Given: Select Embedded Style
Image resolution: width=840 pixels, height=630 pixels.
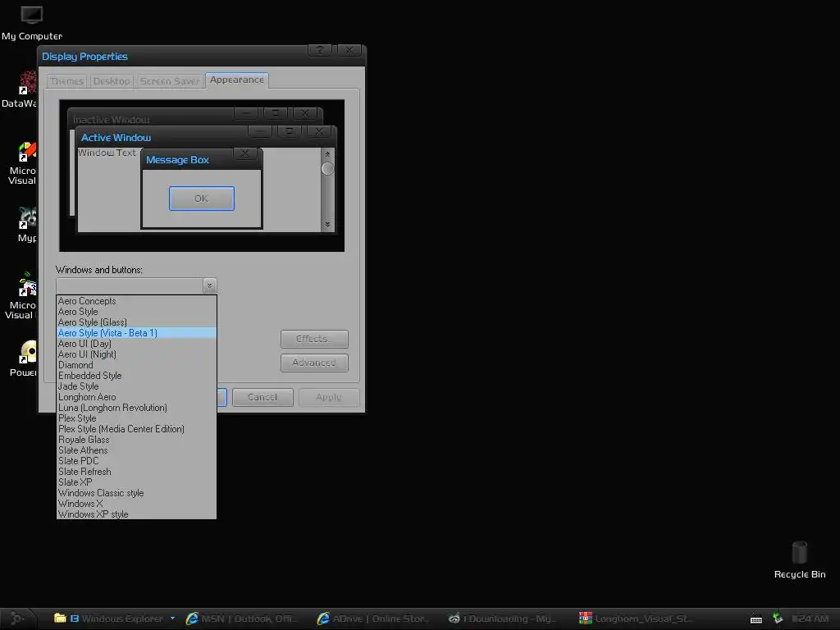Looking at the screenshot, I should click(x=137, y=376).
